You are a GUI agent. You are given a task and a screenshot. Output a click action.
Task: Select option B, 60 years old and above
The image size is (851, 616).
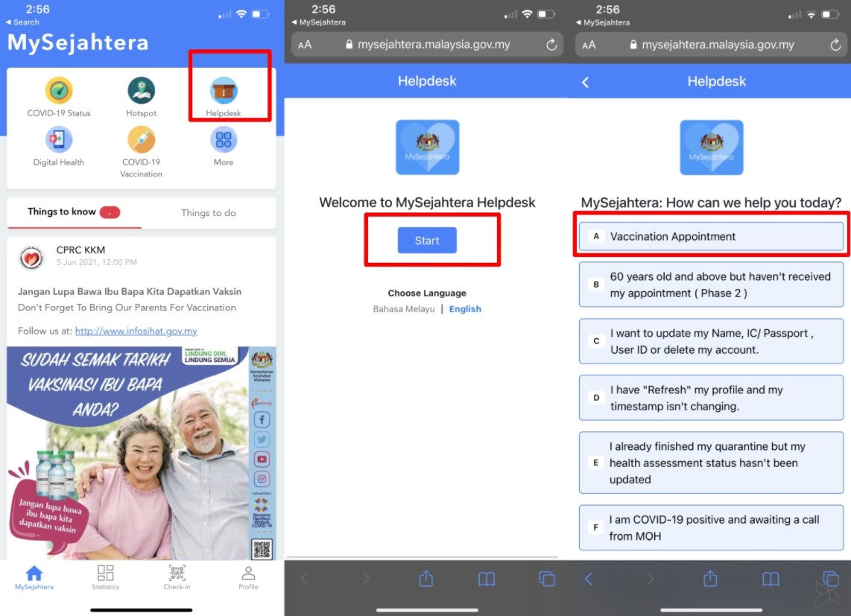[x=711, y=285]
